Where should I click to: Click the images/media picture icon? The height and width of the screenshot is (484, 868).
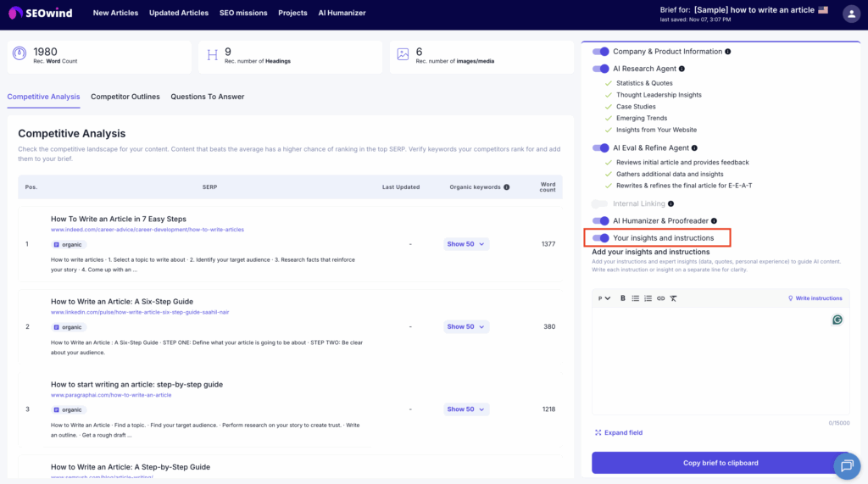[x=403, y=54]
